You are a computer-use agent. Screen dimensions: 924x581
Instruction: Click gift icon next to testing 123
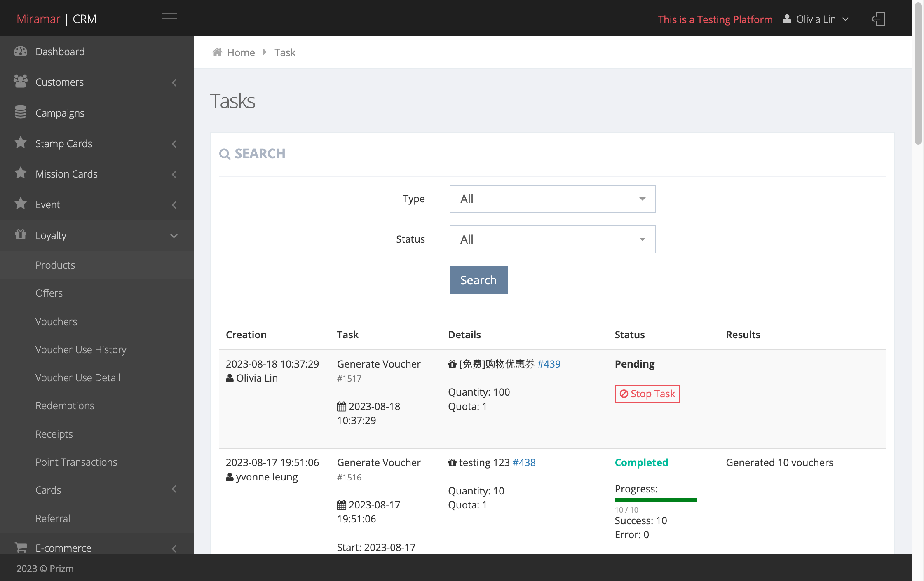coord(452,463)
